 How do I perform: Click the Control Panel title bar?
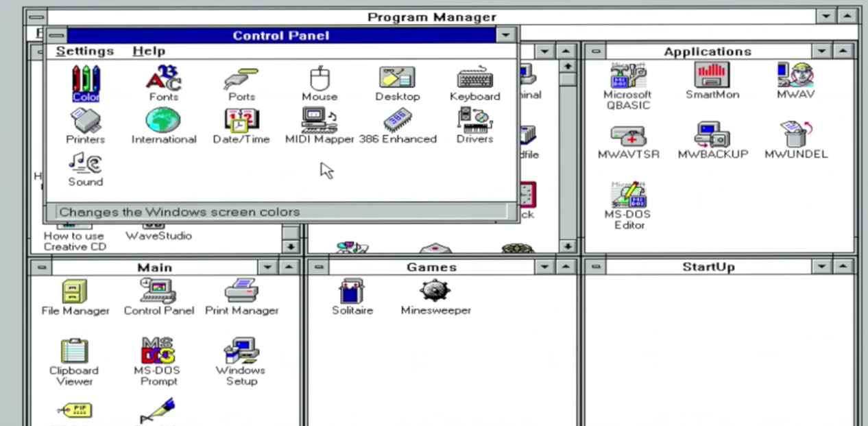(281, 35)
